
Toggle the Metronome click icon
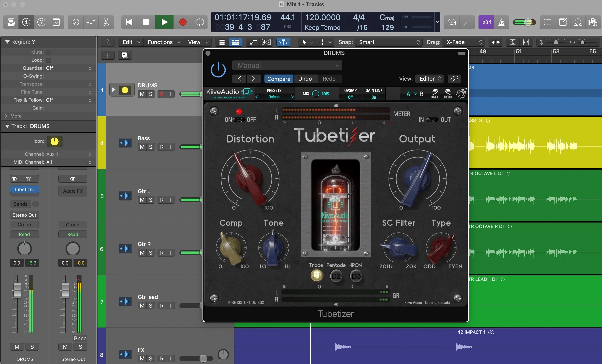[x=501, y=22]
